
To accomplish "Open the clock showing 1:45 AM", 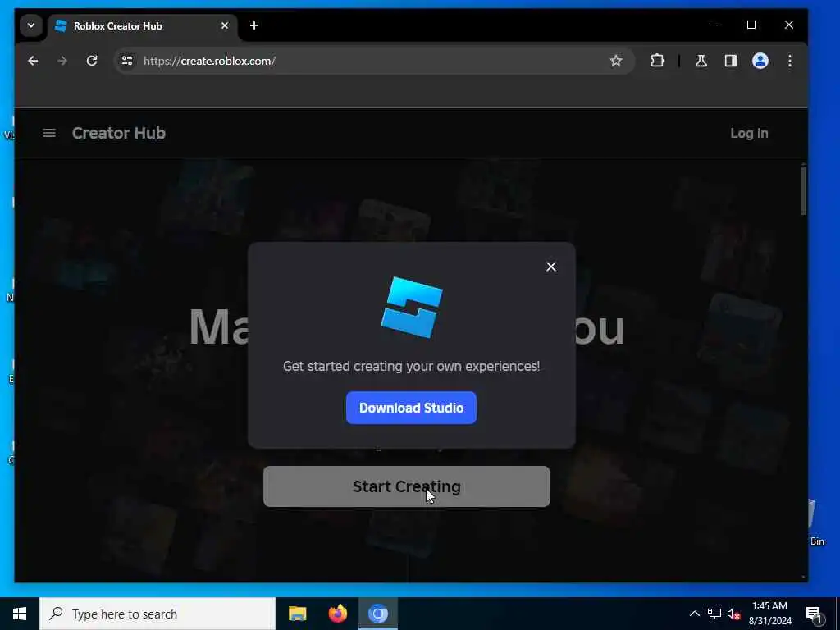I will click(769, 614).
